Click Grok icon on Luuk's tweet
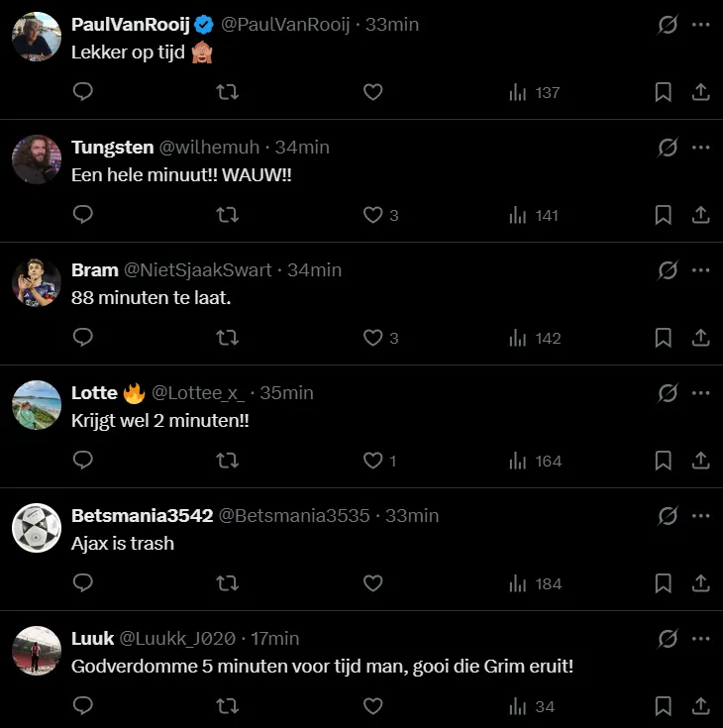This screenshot has height=728, width=723. (x=668, y=638)
